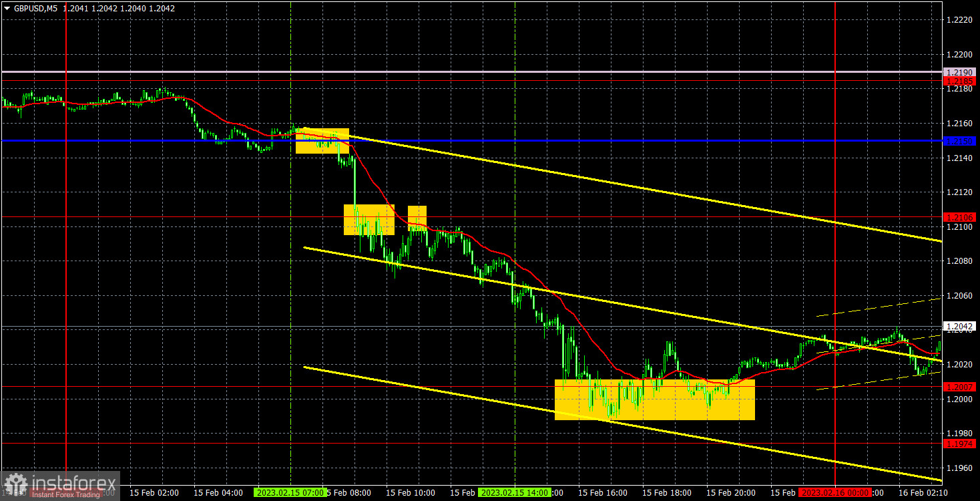Select the blue 1.2150 price label

coord(960,141)
